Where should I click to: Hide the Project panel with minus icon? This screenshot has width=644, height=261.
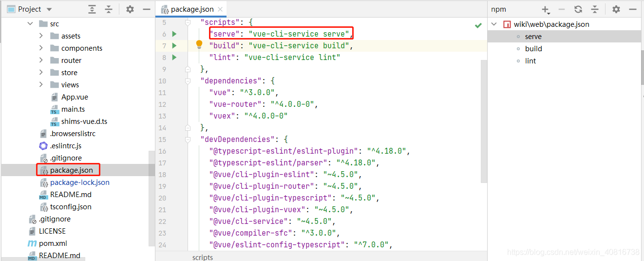pos(146,9)
